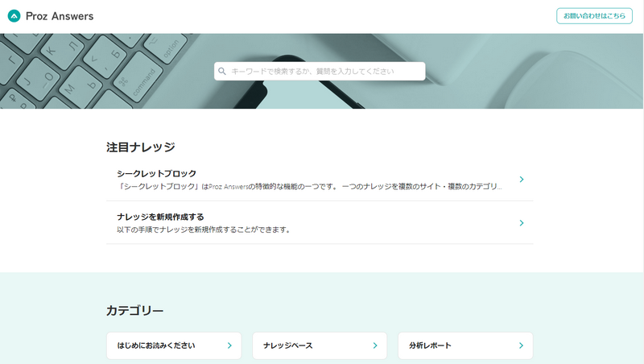The width and height of the screenshot is (644, 364).
Task: Open the ナレッジを新規作成する article title
Action: 160,217
